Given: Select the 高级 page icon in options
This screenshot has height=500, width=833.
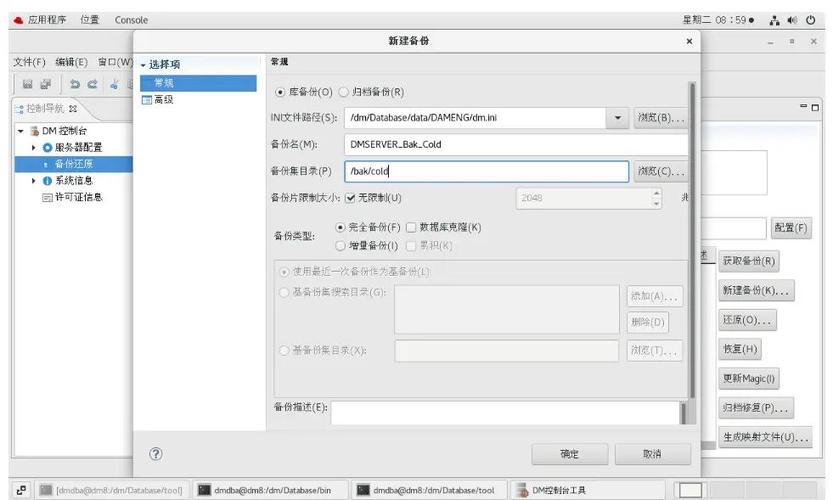Looking at the screenshot, I should (146, 100).
